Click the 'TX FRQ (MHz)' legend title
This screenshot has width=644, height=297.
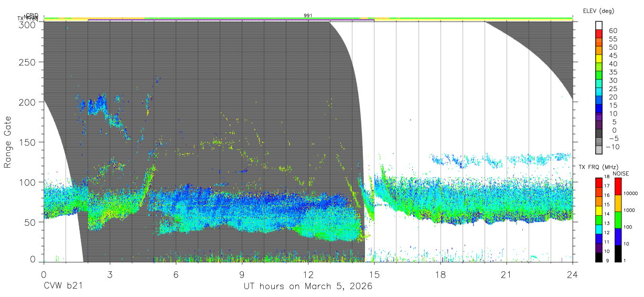[x=597, y=168]
